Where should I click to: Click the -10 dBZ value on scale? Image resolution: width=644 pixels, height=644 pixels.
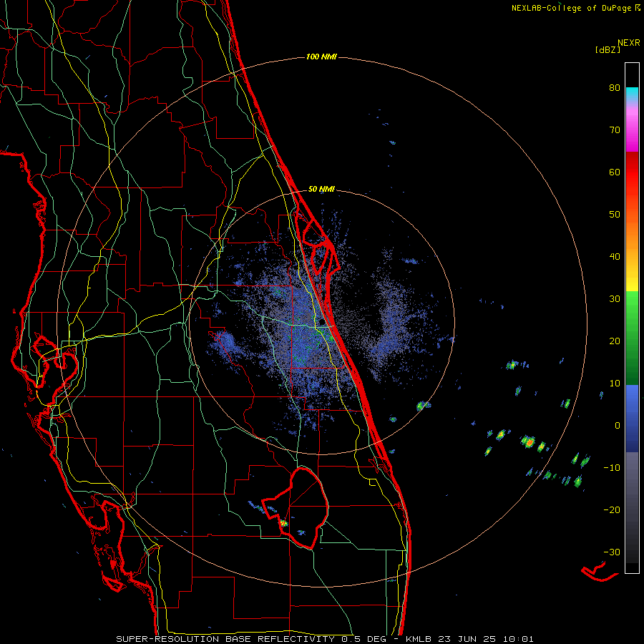[612, 468]
